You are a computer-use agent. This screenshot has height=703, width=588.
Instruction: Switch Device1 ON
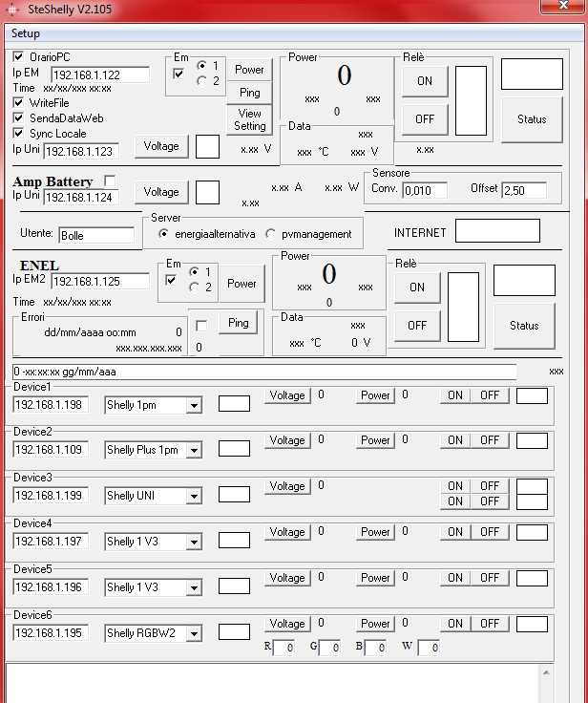pos(455,395)
